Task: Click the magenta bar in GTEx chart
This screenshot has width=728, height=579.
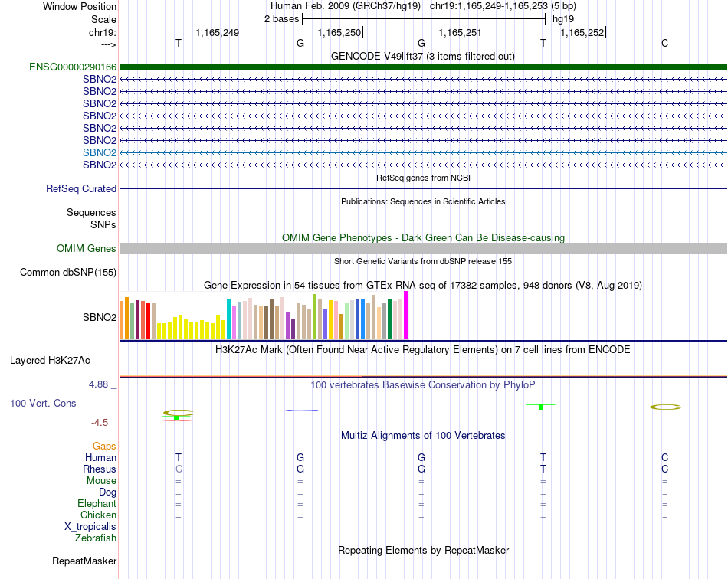Action: (406, 316)
